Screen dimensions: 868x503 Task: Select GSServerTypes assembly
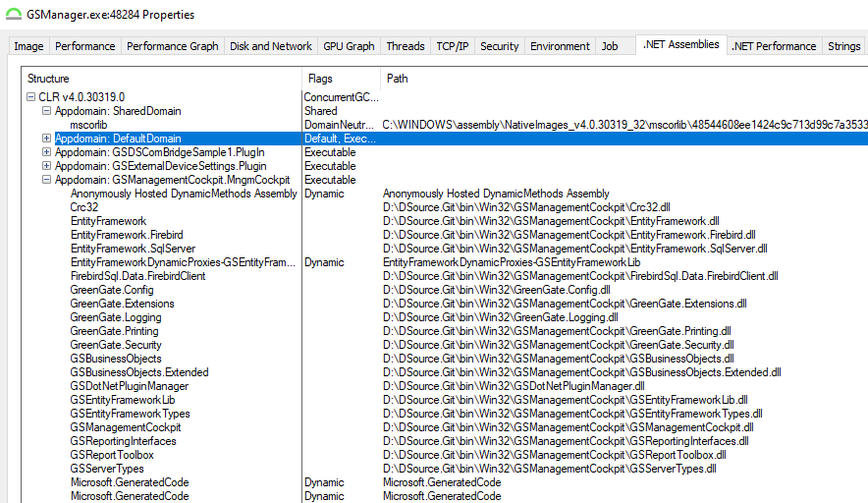click(x=107, y=469)
